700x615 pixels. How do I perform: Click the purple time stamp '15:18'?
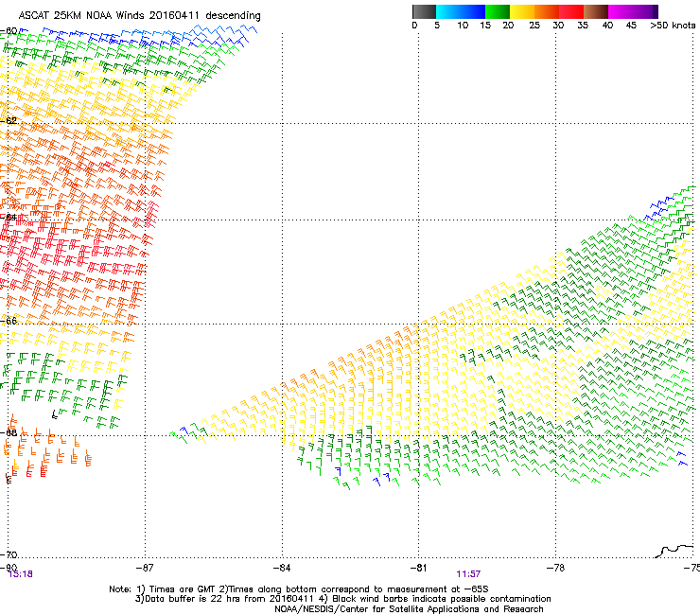[x=21, y=574]
